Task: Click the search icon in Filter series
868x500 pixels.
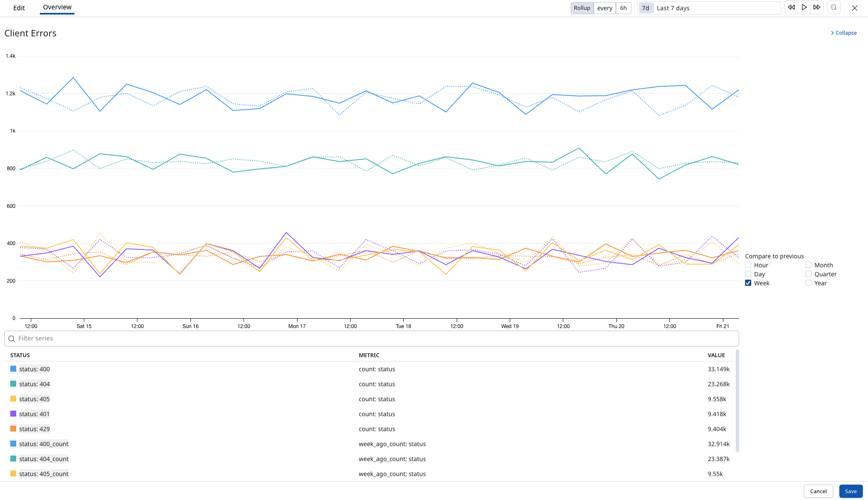Action: [12, 339]
